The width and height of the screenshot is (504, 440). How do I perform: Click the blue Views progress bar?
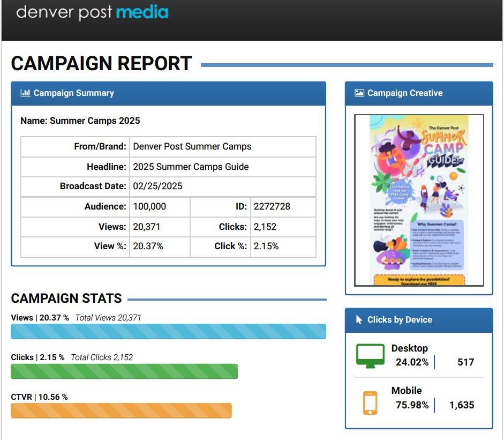(168, 331)
